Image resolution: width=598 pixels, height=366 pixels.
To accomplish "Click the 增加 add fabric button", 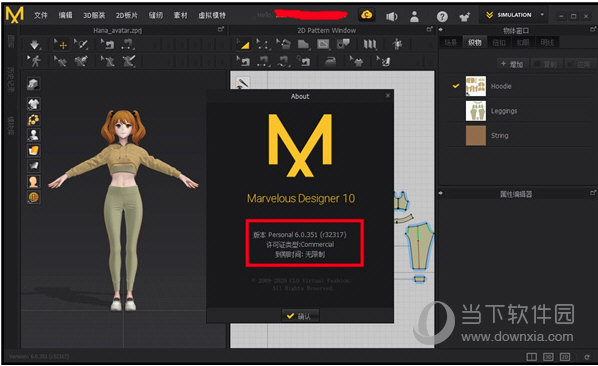I will pos(512,64).
